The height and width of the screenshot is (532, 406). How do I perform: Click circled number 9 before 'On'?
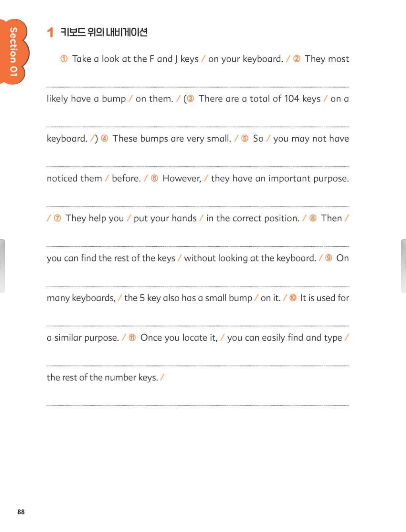328,258
